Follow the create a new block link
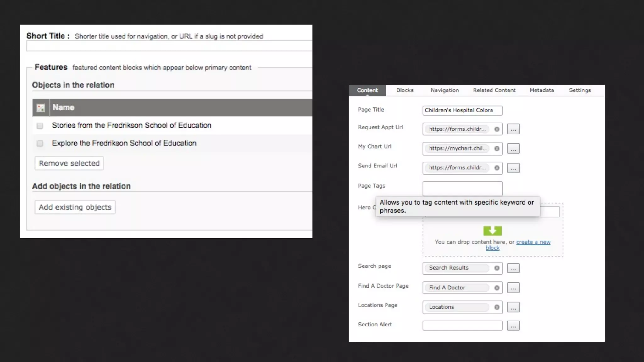Screen dimensions: 644x362 coord(533,242)
